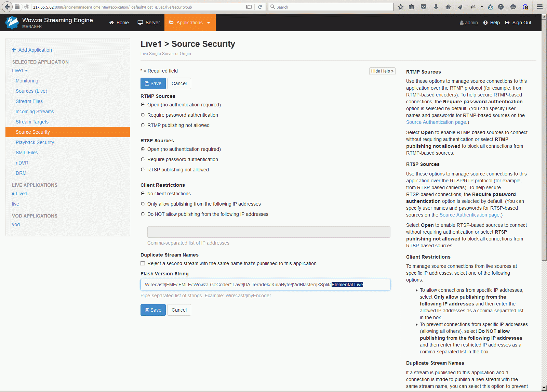
Task: Click the circular arrow extension icon
Action: point(501,7)
